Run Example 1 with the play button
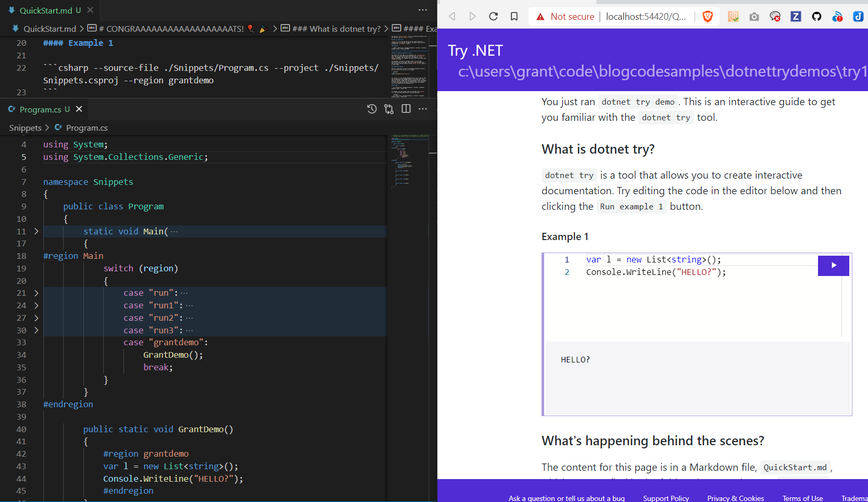The width and height of the screenshot is (868, 502). coord(834,266)
